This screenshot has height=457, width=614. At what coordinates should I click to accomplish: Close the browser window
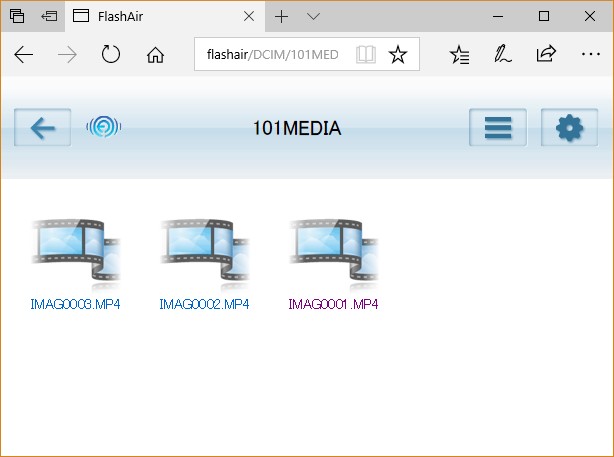[590, 16]
